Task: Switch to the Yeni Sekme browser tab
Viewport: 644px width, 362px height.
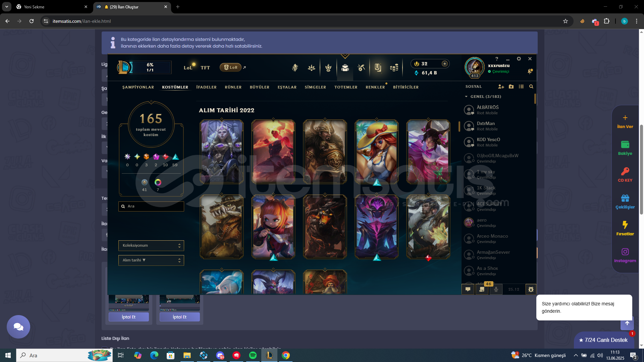Action: (x=52, y=7)
